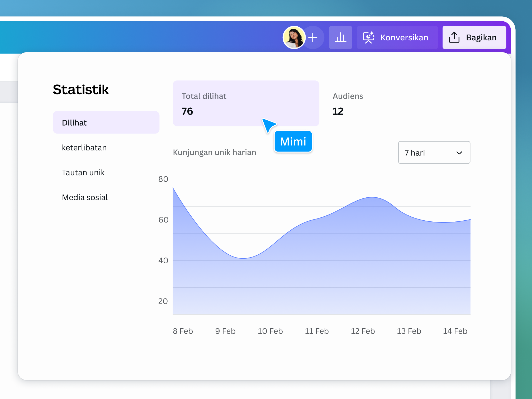532x399 pixels.
Task: Open the Tautan unik statistics view
Action: coord(83,172)
